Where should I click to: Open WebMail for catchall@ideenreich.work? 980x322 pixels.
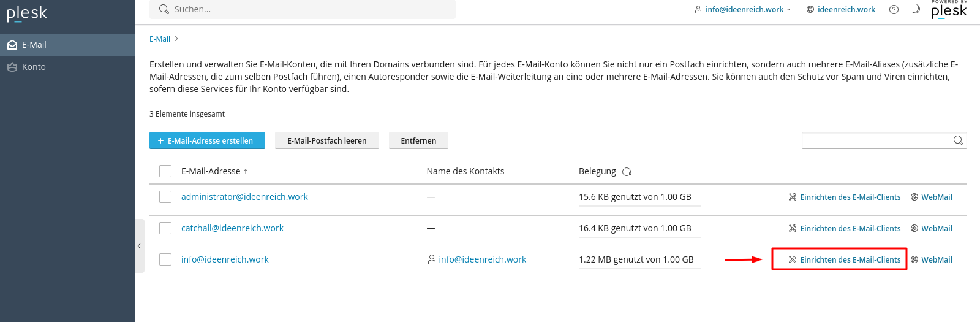point(931,229)
